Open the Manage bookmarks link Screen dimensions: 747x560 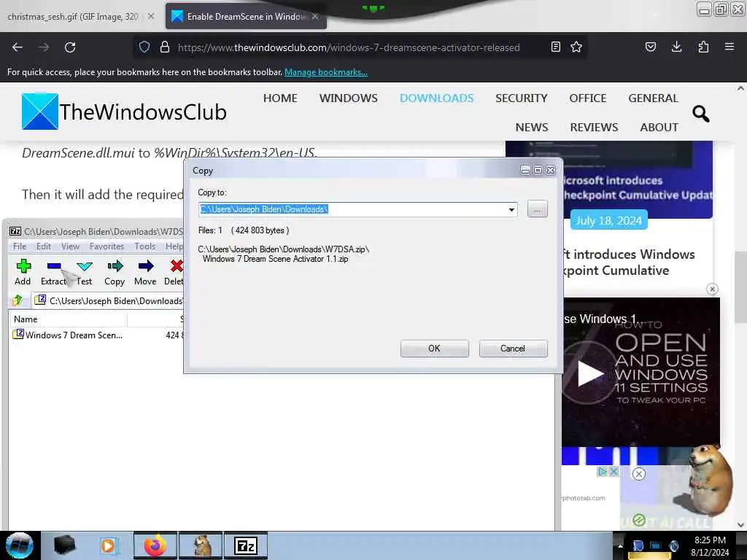point(326,72)
